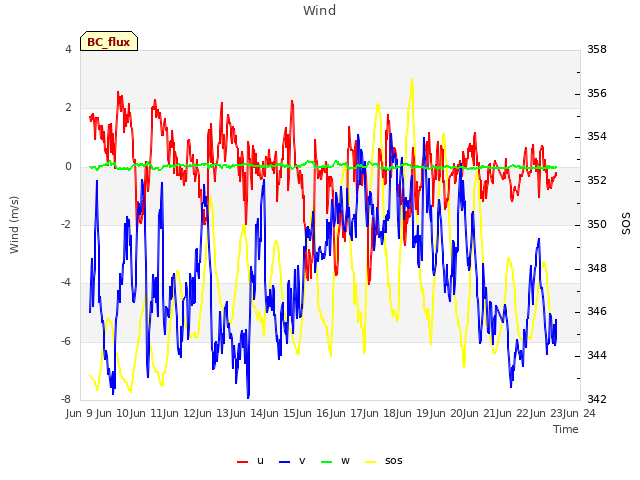This screenshot has height=480, width=640.
Task: Click the Time axis label
Action: [566, 429]
